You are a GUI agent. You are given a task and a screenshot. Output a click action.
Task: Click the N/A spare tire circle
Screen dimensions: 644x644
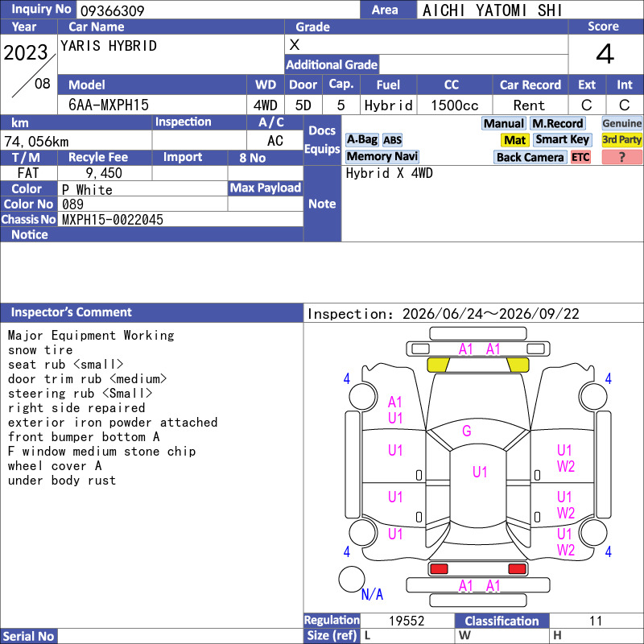(x=352, y=579)
